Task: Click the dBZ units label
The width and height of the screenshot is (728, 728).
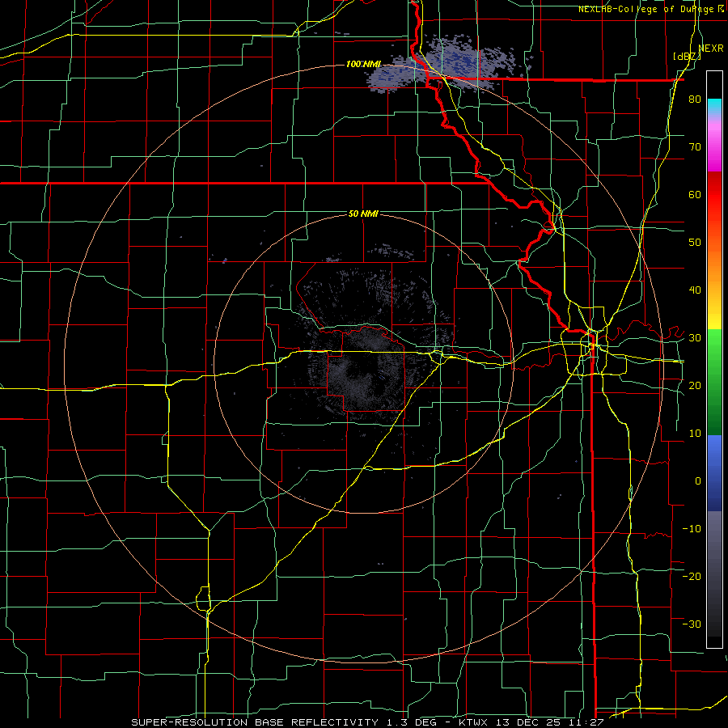Action: (x=687, y=56)
